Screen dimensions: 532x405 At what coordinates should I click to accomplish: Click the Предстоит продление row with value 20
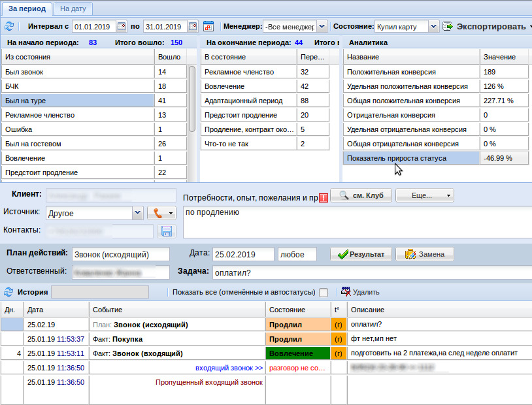pos(265,115)
